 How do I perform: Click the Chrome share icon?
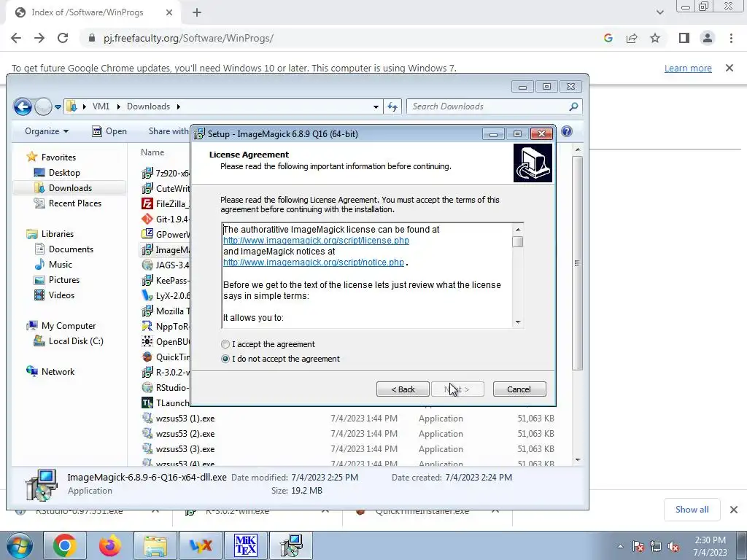click(632, 38)
